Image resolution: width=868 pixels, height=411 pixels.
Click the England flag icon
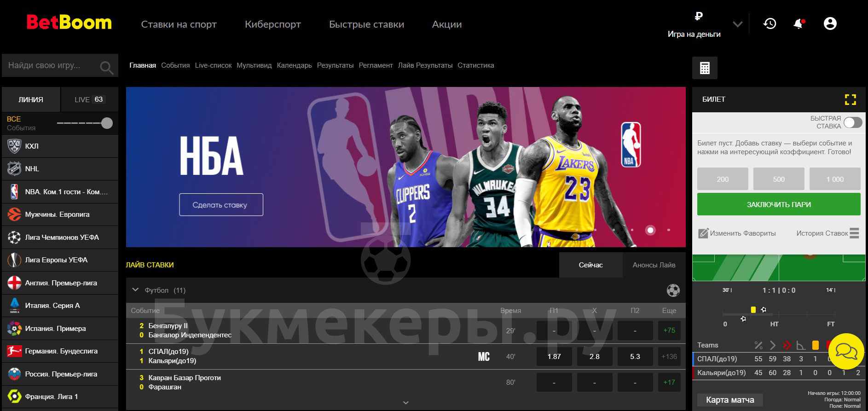pyautogui.click(x=14, y=283)
